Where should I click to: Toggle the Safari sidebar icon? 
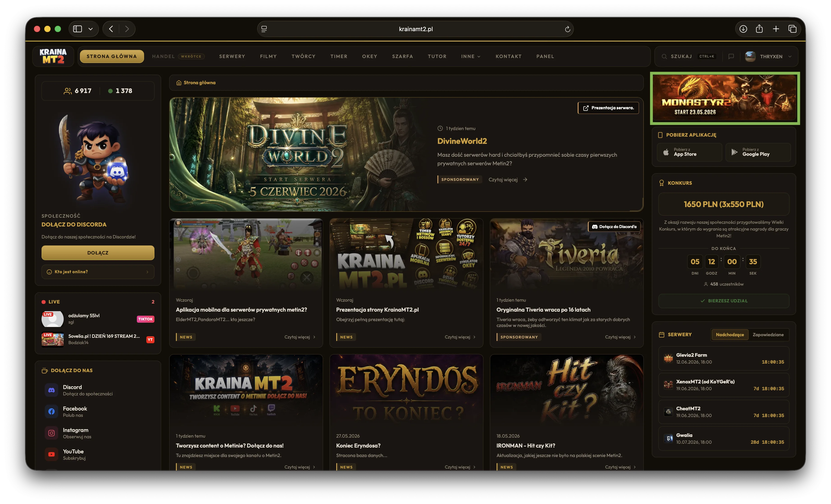click(x=78, y=29)
